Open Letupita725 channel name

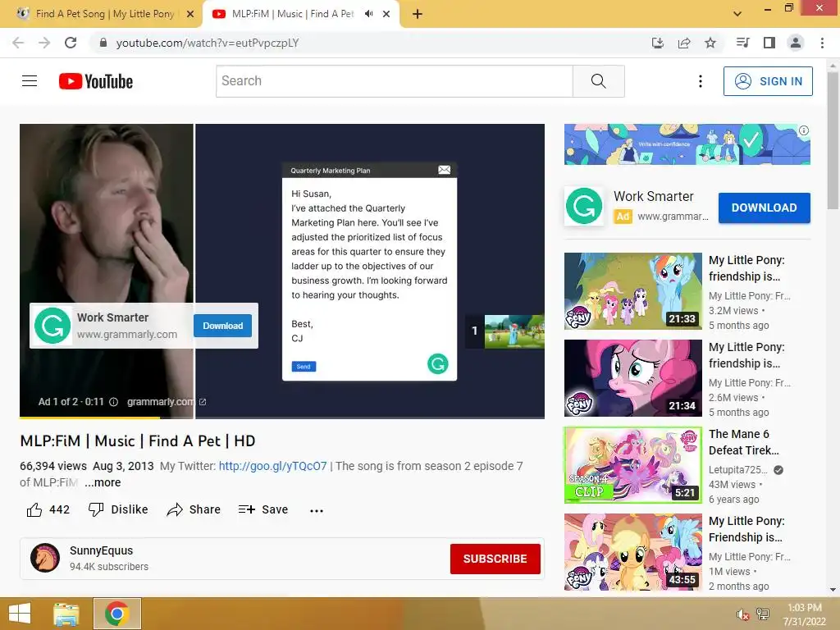pos(737,470)
